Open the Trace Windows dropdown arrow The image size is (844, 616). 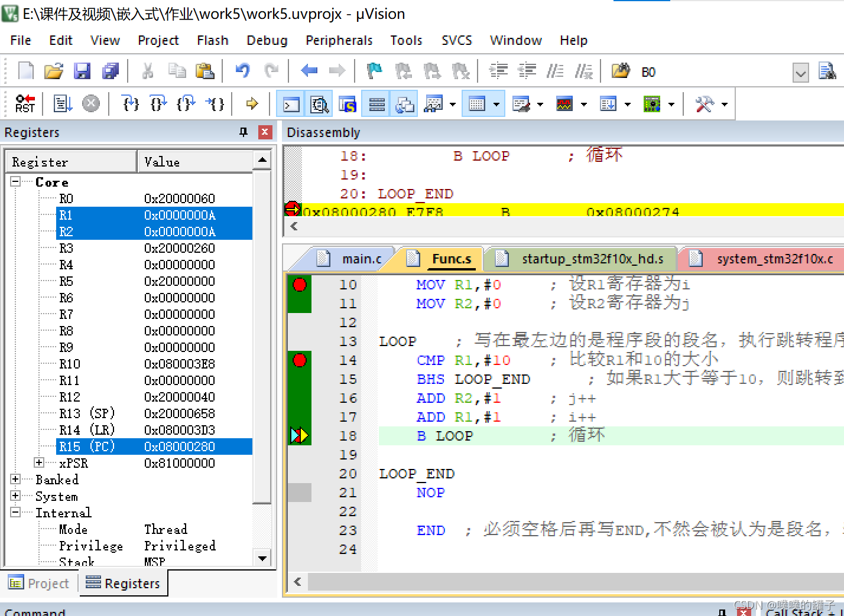click(628, 105)
